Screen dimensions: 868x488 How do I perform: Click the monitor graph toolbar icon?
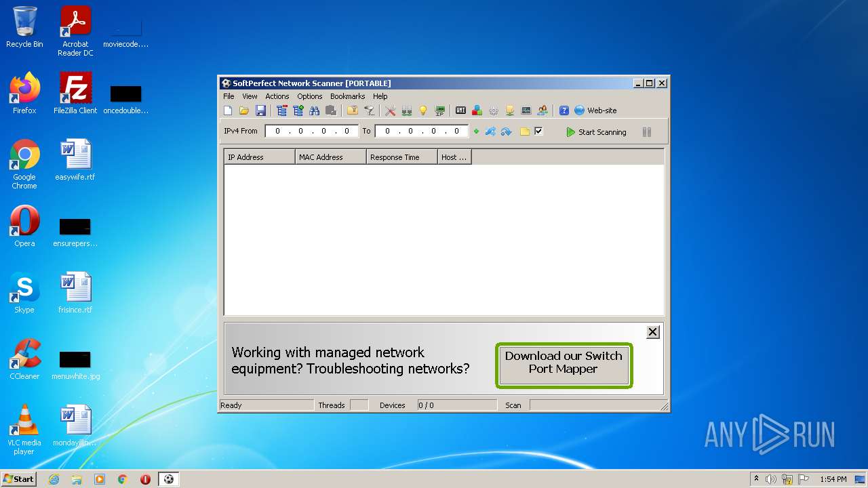(x=526, y=110)
